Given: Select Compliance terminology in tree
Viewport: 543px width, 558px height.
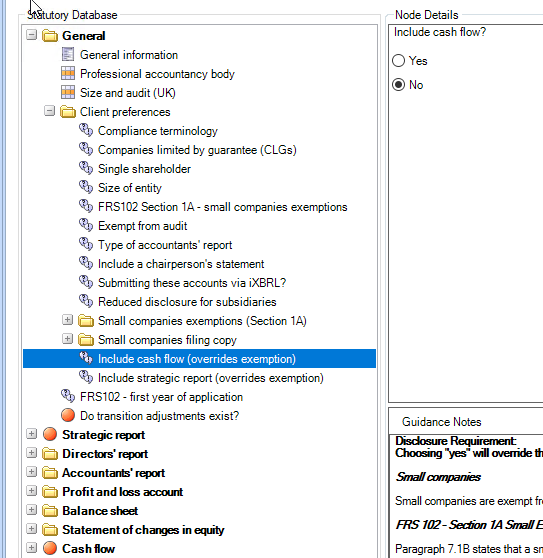Looking at the screenshot, I should pyautogui.click(x=158, y=131).
